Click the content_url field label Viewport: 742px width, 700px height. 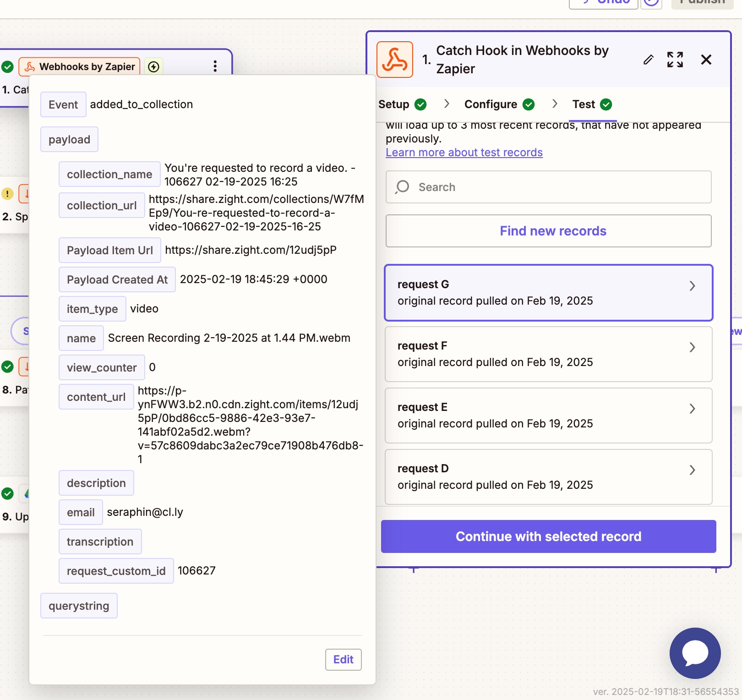click(96, 397)
